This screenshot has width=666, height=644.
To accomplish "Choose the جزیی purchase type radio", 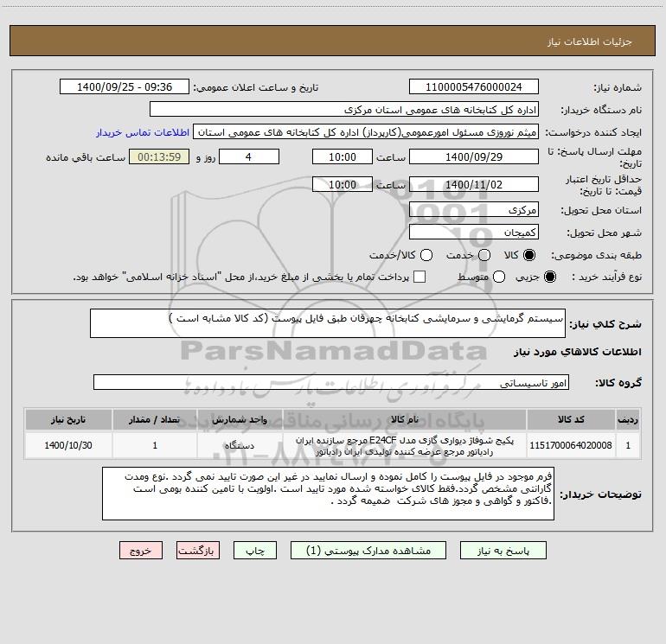I will point(549,277).
